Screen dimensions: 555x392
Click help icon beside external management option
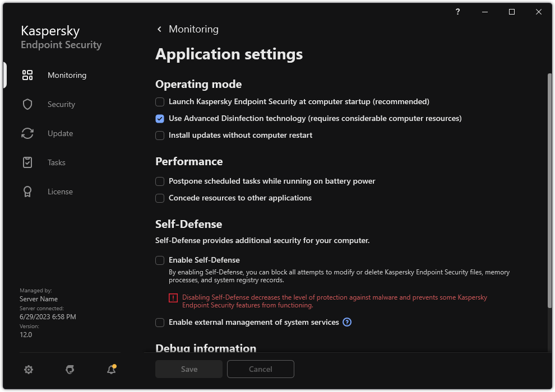[347, 322]
